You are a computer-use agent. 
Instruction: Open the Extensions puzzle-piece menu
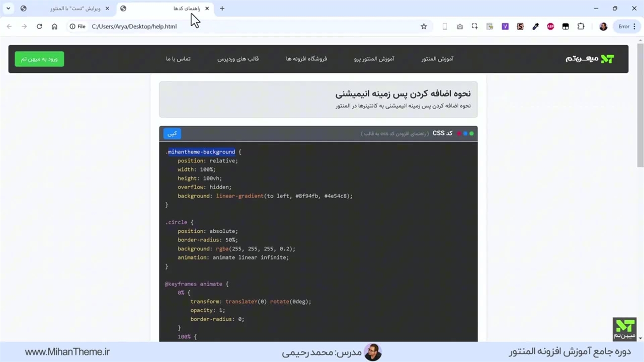(x=581, y=27)
